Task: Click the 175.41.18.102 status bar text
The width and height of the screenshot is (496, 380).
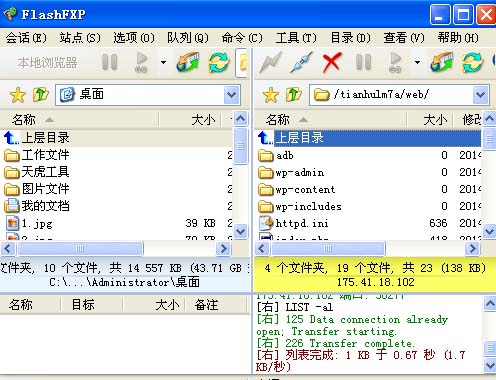Action: pyautogui.click(x=375, y=282)
